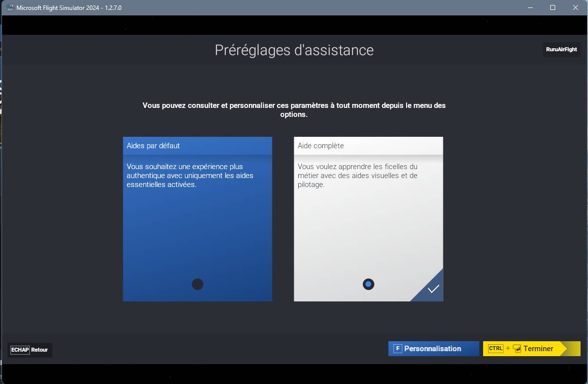The image size is (588, 384).
Task: Click the "Aides par défaut" description text
Action: (190, 176)
